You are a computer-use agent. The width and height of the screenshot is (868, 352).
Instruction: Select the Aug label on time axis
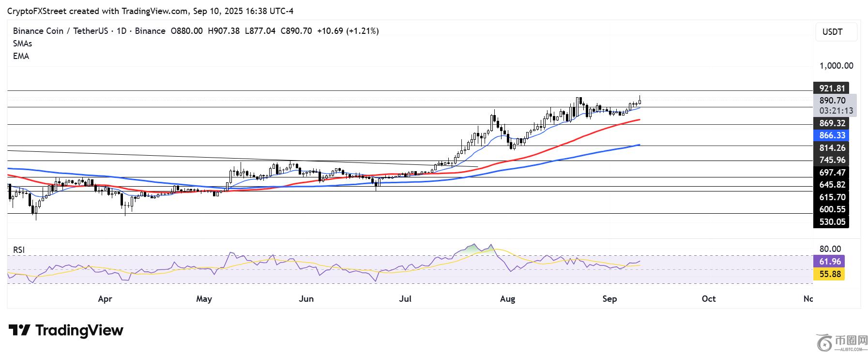507,299
